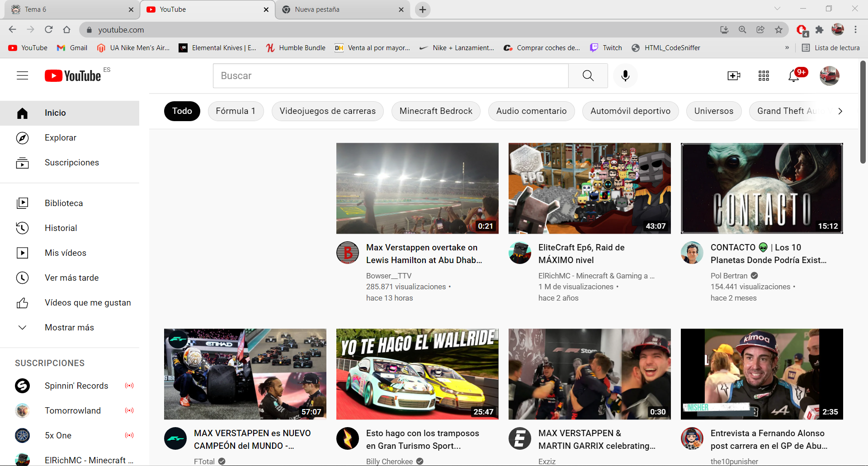Open EliteCraft Ep6 video thumbnail
The image size is (868, 466).
click(x=590, y=188)
